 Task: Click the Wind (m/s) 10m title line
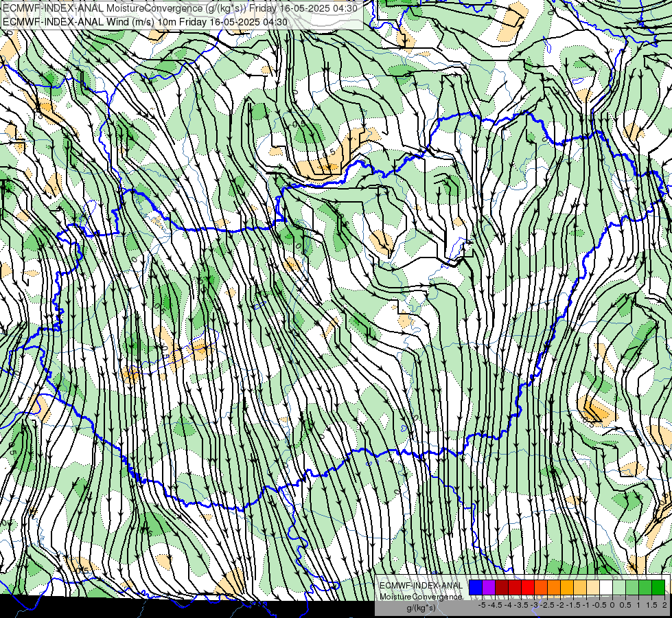coord(145,22)
